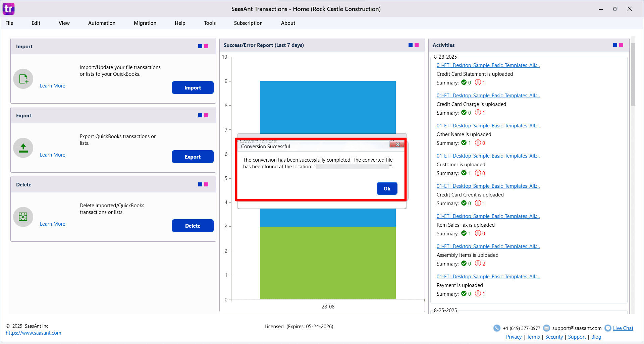
Task: Open the Support link
Action: click(x=577, y=337)
